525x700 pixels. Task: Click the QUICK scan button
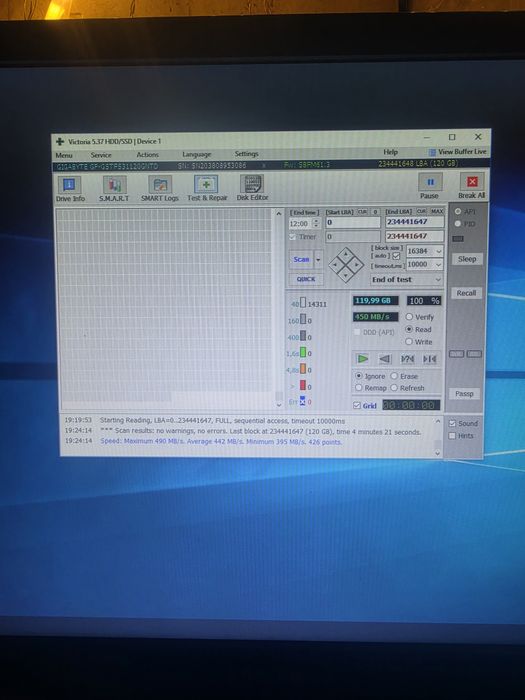306,279
